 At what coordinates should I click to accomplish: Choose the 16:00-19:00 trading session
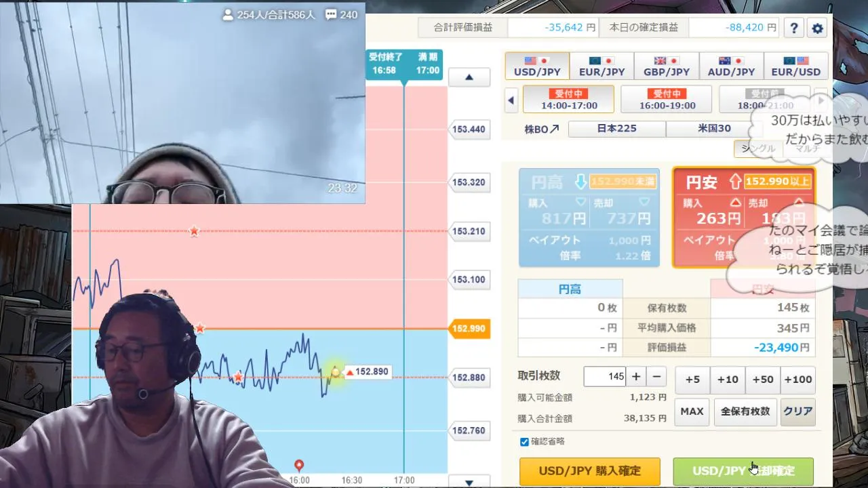click(667, 100)
